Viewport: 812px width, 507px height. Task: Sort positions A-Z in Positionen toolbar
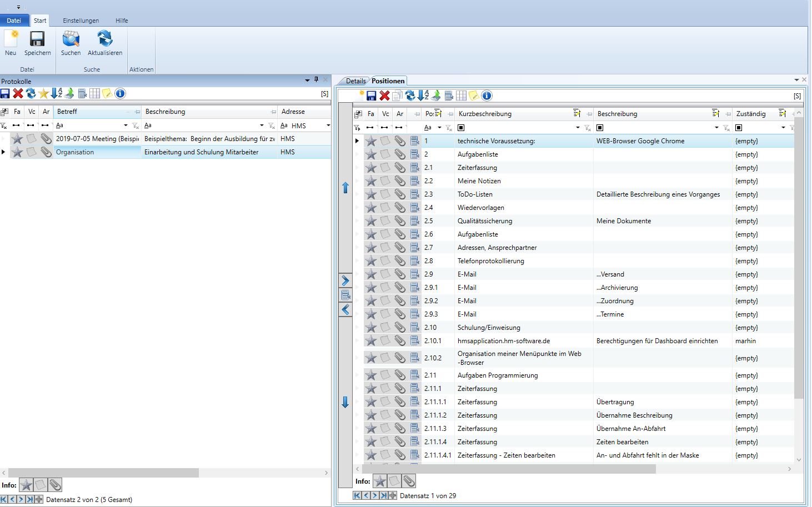point(423,96)
